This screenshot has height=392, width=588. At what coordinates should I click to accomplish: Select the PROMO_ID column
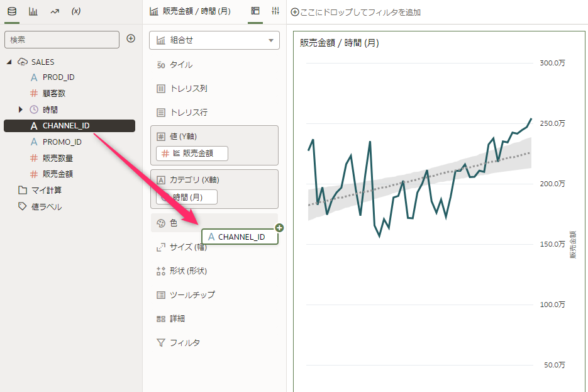coord(62,142)
